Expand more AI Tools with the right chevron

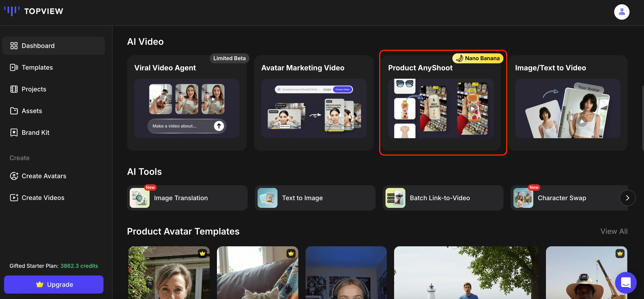tap(628, 198)
